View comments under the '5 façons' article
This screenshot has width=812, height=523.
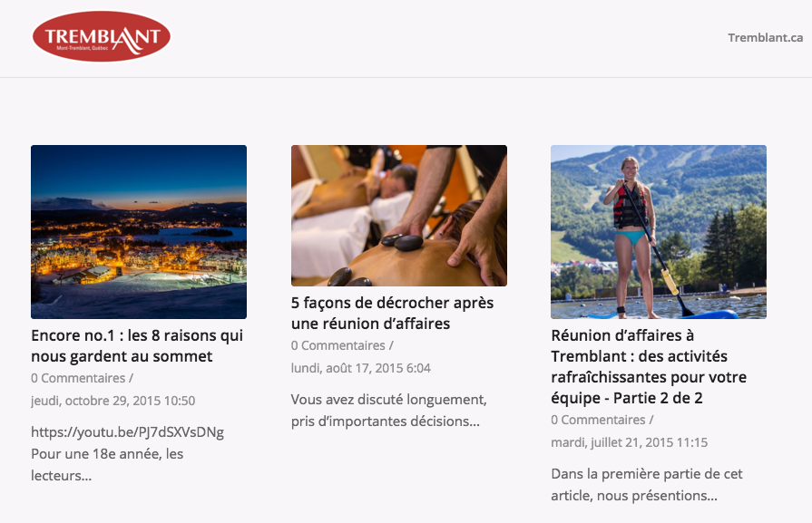(x=338, y=345)
